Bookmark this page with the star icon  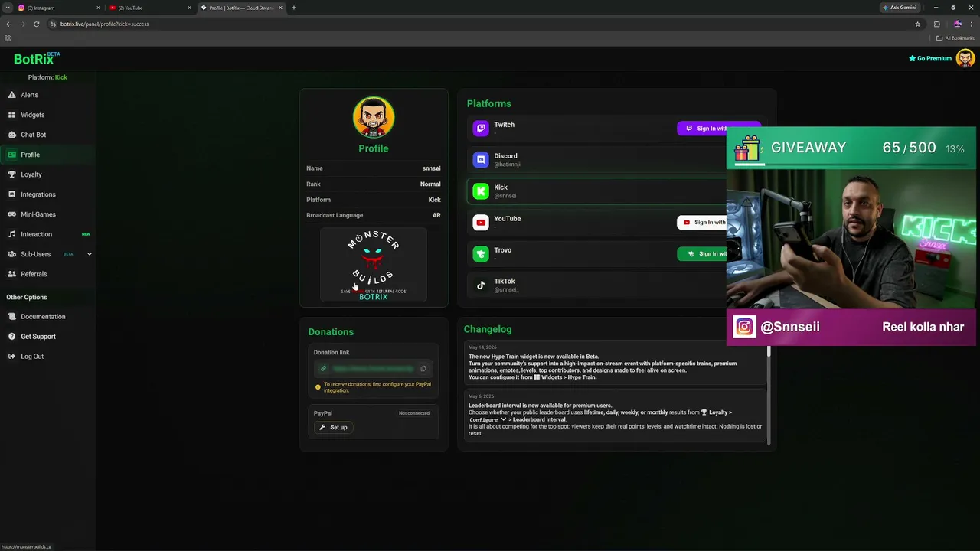pyautogui.click(x=917, y=24)
